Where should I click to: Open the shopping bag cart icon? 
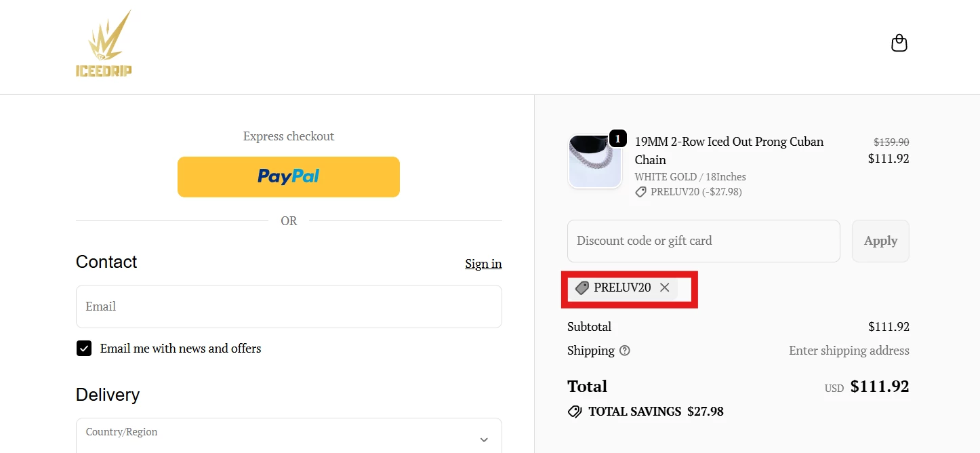899,43
